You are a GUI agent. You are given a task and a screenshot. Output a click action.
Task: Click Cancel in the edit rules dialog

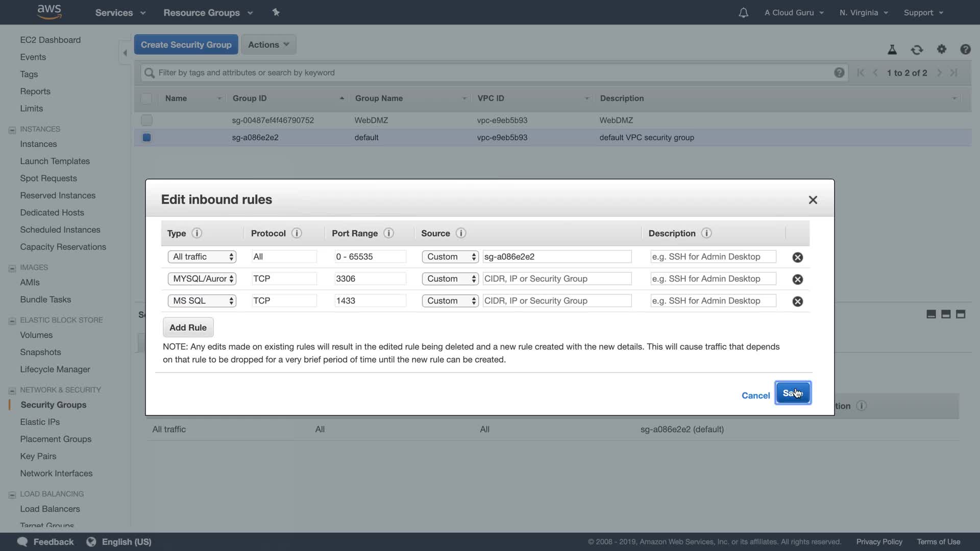pyautogui.click(x=755, y=395)
